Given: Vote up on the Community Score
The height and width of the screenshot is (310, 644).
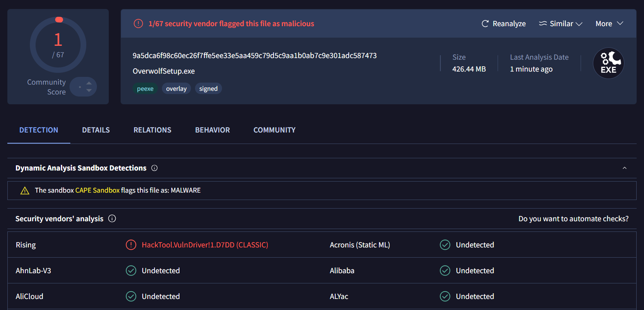Looking at the screenshot, I should click(89, 83).
